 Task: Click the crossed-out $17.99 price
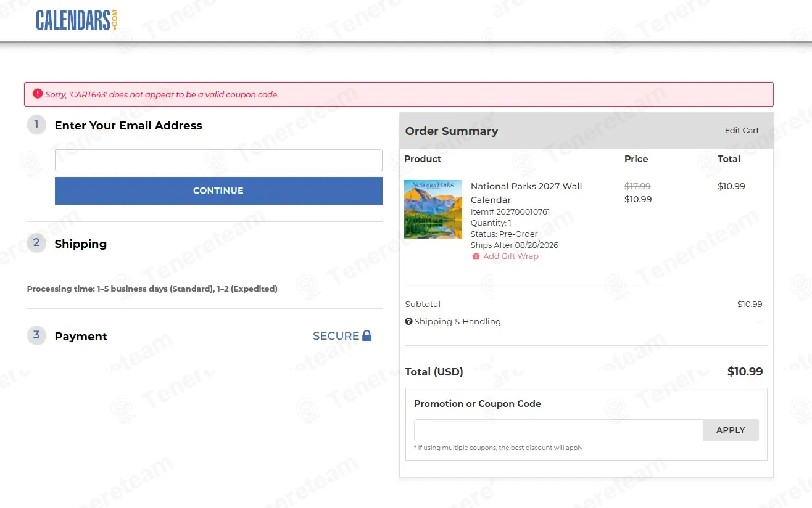click(637, 186)
